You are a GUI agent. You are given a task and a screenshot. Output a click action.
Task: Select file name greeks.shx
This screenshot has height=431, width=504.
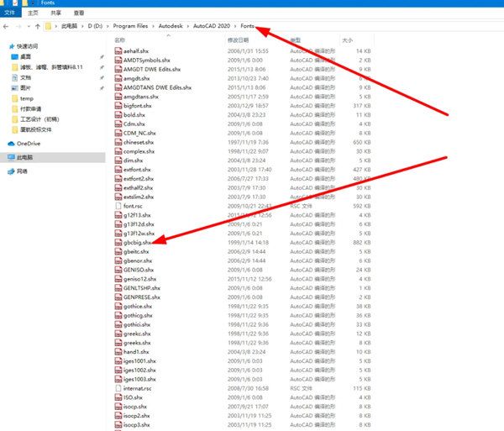[137, 343]
